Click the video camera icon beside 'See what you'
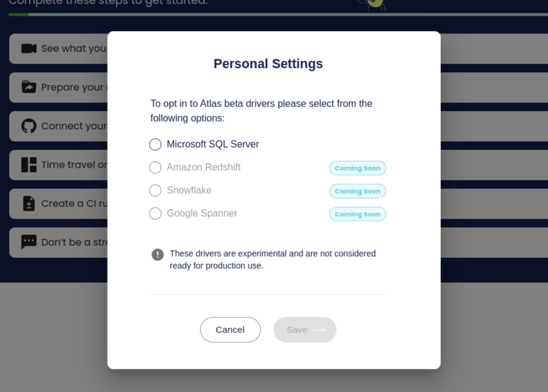 (x=29, y=48)
